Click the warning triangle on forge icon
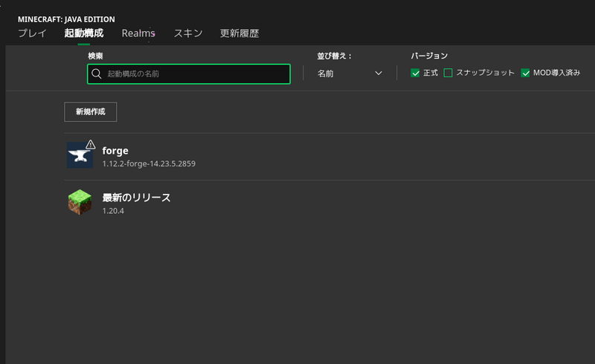This screenshot has width=595, height=364. (90, 144)
